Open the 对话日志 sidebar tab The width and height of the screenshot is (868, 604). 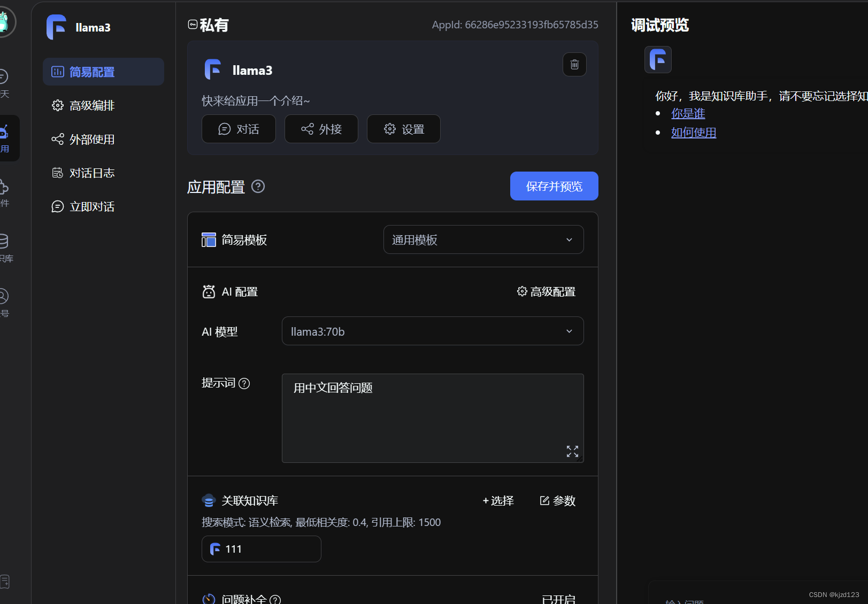tap(103, 173)
